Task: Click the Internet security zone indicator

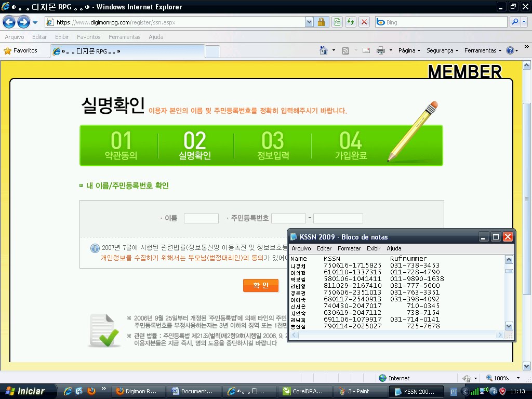Action: pyautogui.click(x=394, y=378)
